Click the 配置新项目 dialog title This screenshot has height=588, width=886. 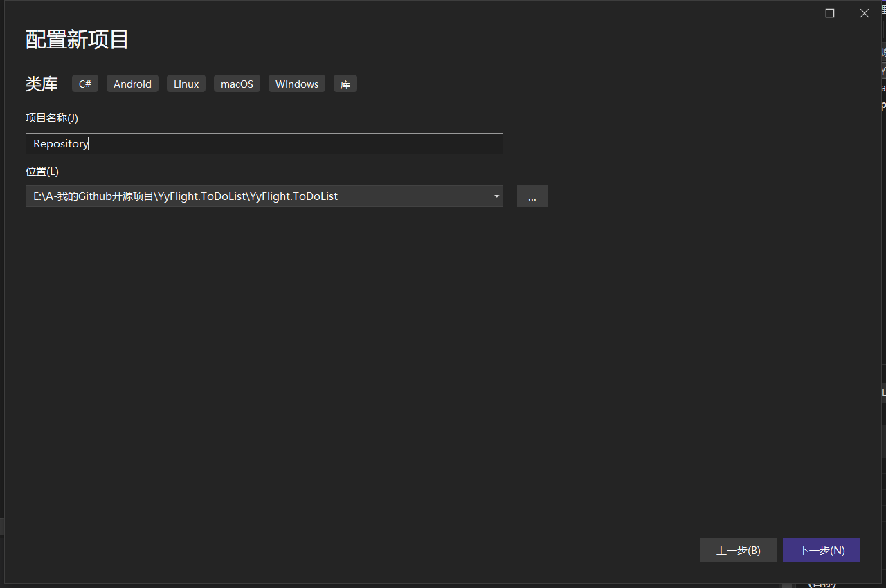[x=76, y=39]
